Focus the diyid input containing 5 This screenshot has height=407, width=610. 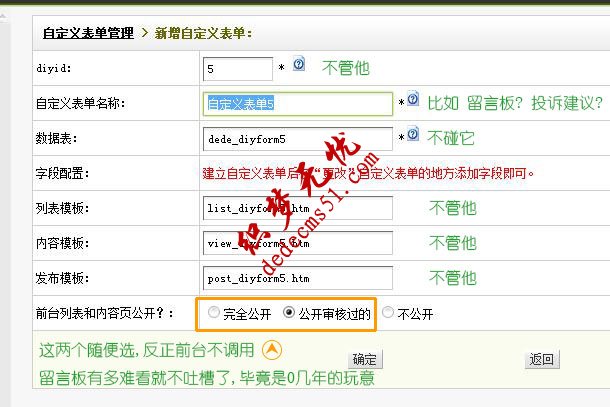tap(238, 69)
